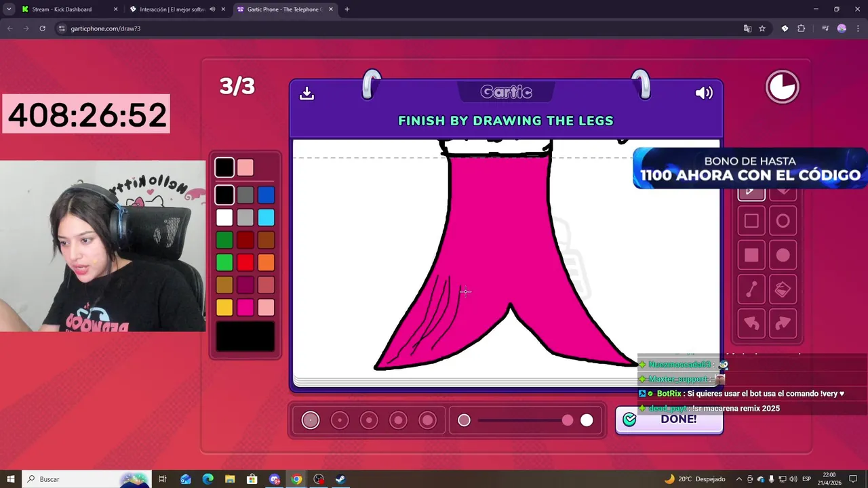868x488 pixels.
Task: Choose the hot pink color swatch
Action: tap(245, 308)
